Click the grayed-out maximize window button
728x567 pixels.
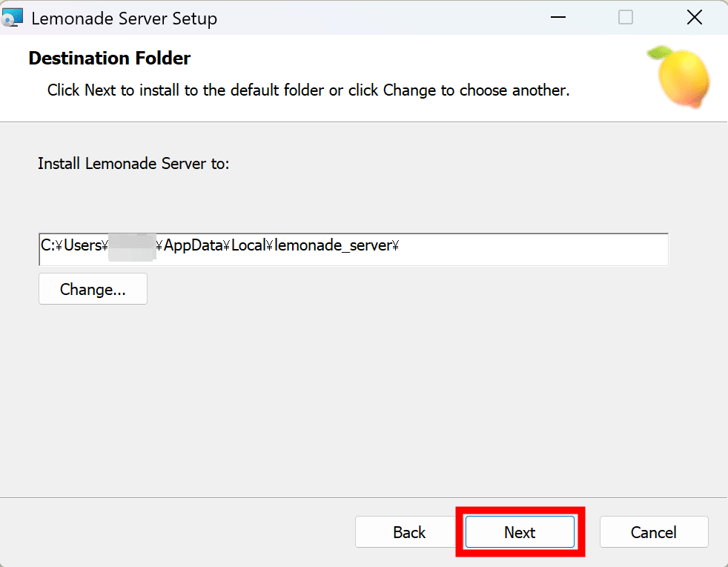625,18
